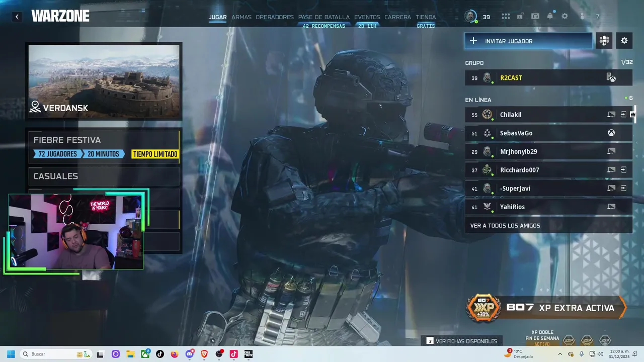The image size is (644, 362).
Task: Open Discord from the Windows taskbar
Action: click(189, 354)
